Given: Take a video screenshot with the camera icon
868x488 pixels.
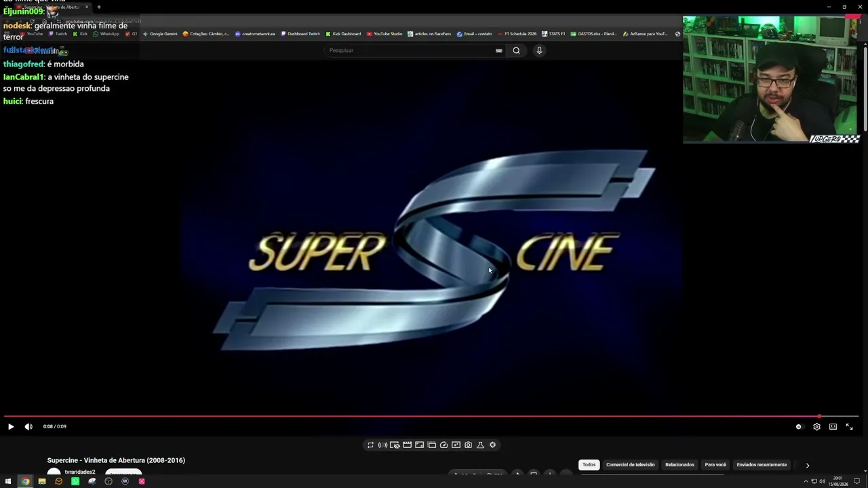Looking at the screenshot, I should pyautogui.click(x=468, y=445).
